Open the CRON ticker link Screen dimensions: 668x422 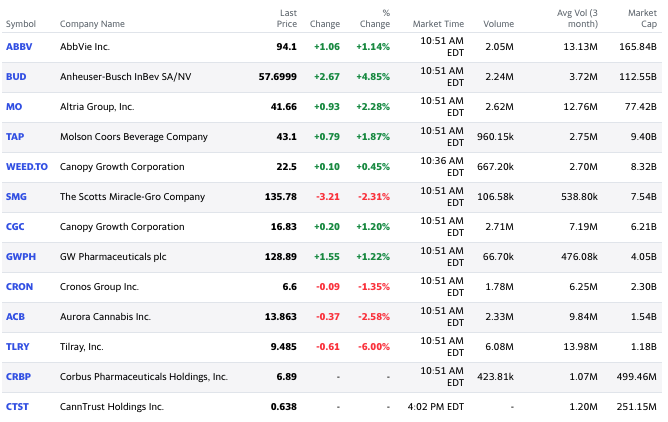point(20,287)
